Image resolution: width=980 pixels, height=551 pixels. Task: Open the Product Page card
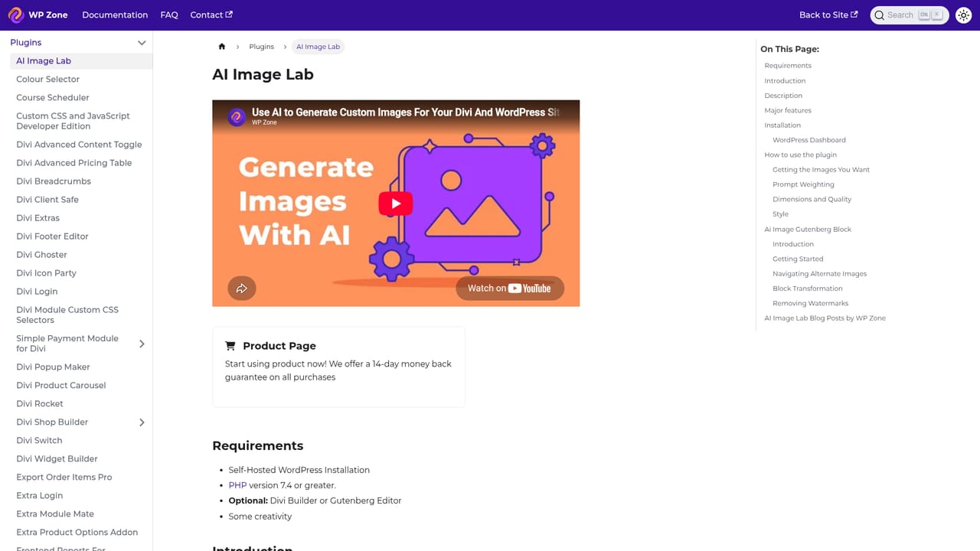click(x=338, y=367)
